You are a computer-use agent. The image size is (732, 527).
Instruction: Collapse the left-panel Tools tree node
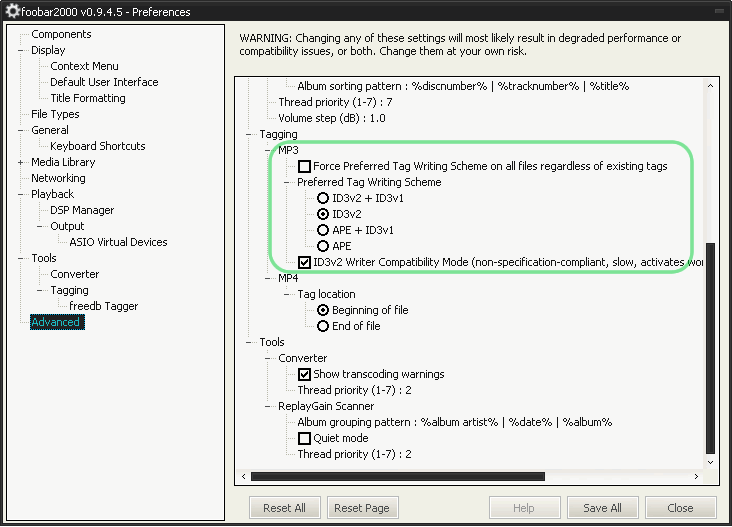pyautogui.click(x=21, y=258)
